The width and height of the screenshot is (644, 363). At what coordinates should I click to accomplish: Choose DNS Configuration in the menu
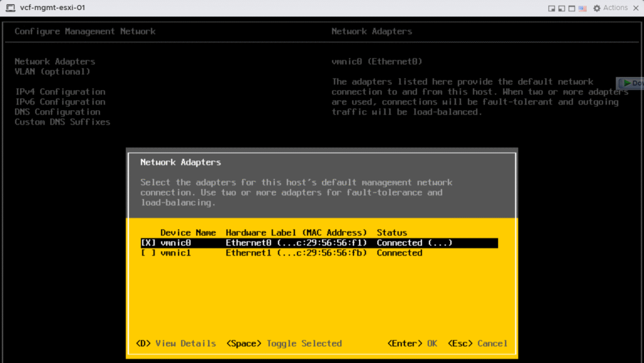coord(57,112)
